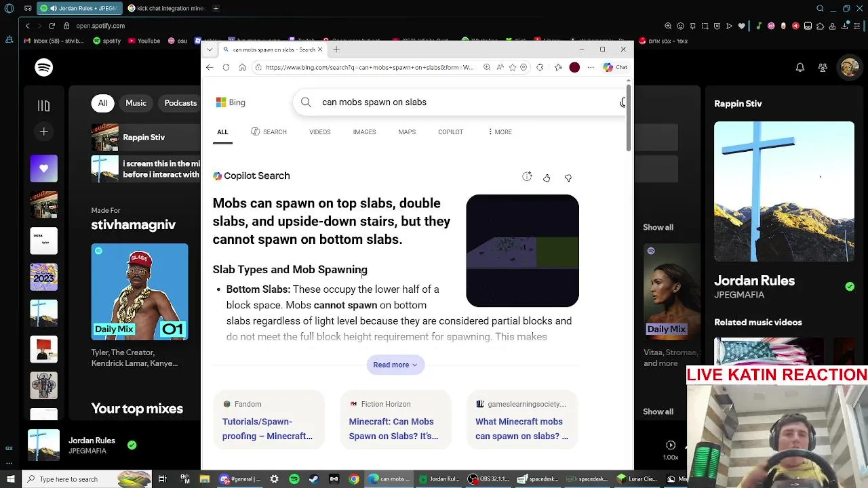Screen dimensions: 868x488
Task: Switch to the MAPS tab
Action: [x=407, y=131]
